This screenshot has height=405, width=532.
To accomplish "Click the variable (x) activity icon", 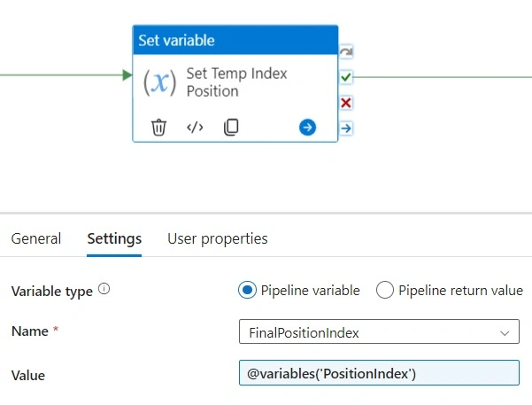I will pyautogui.click(x=160, y=82).
